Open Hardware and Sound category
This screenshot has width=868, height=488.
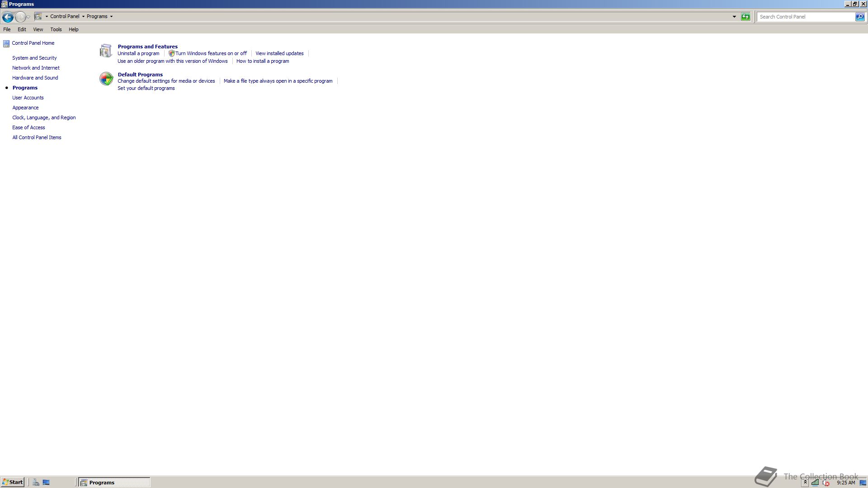35,78
